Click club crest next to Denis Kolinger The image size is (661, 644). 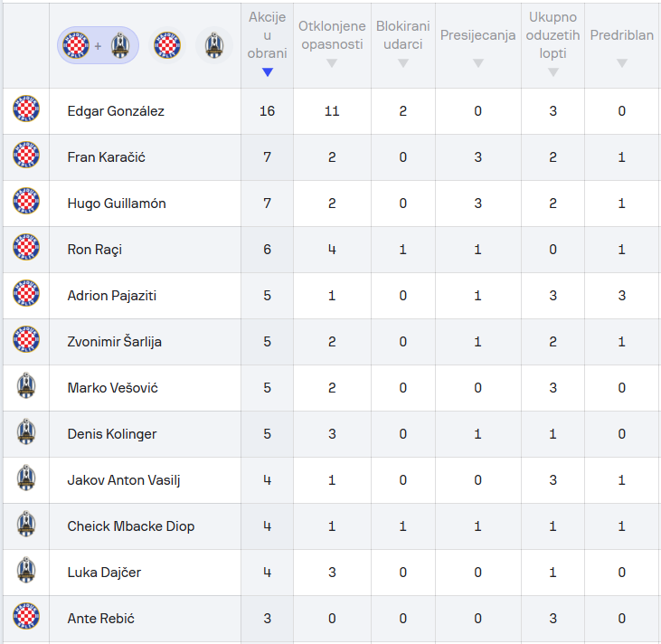click(x=26, y=433)
